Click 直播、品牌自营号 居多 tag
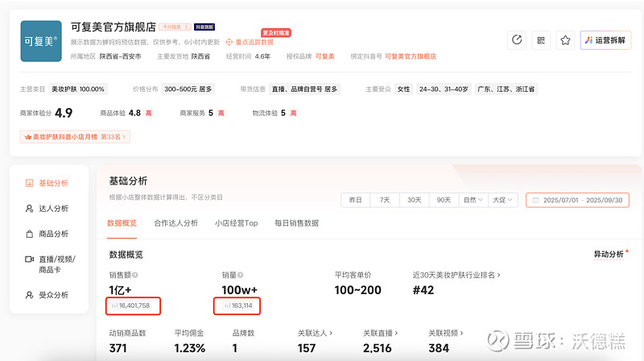 (304, 89)
